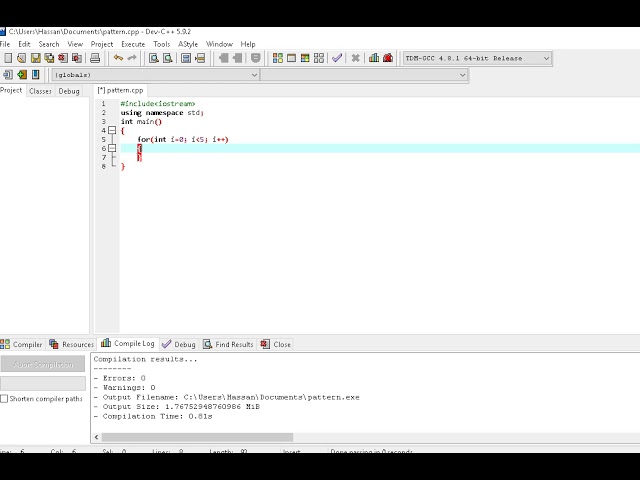640x480 pixels.
Task: Undo the last edit
Action: click(118, 58)
